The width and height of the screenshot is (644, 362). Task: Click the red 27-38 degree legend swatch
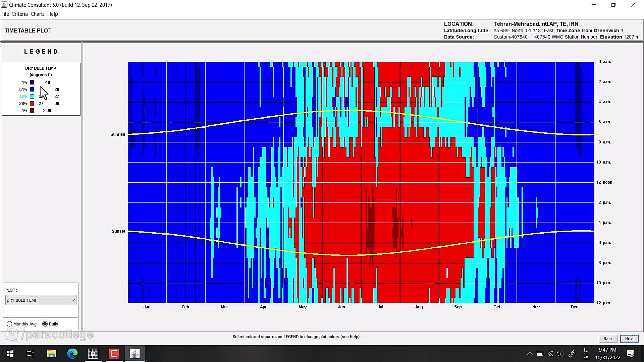pyautogui.click(x=32, y=104)
